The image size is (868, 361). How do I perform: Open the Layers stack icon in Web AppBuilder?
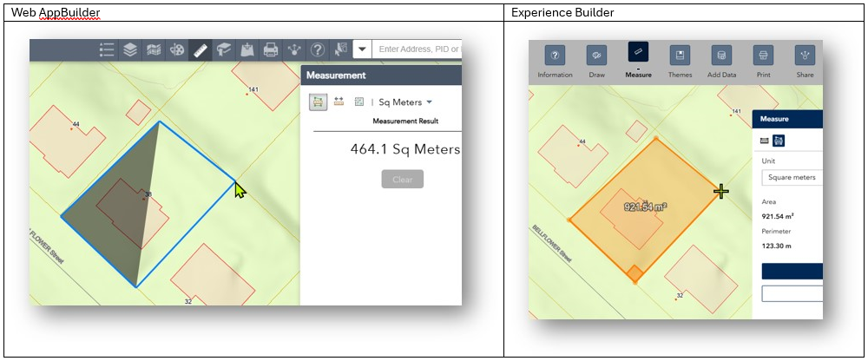pos(130,49)
